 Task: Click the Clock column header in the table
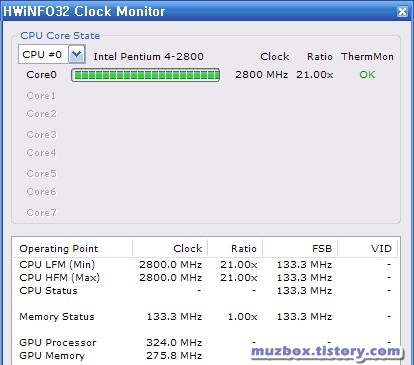[x=170, y=249]
